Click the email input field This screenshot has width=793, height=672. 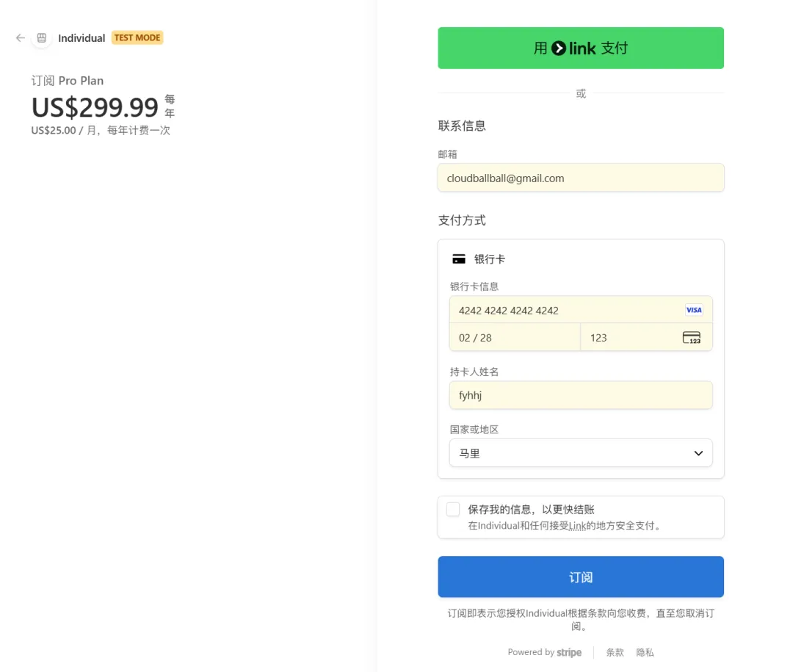point(580,178)
